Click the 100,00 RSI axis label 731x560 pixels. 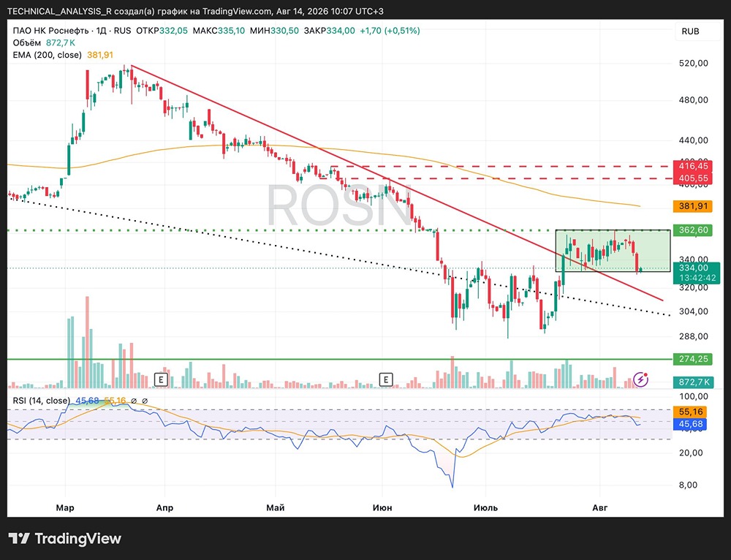pyautogui.click(x=693, y=397)
